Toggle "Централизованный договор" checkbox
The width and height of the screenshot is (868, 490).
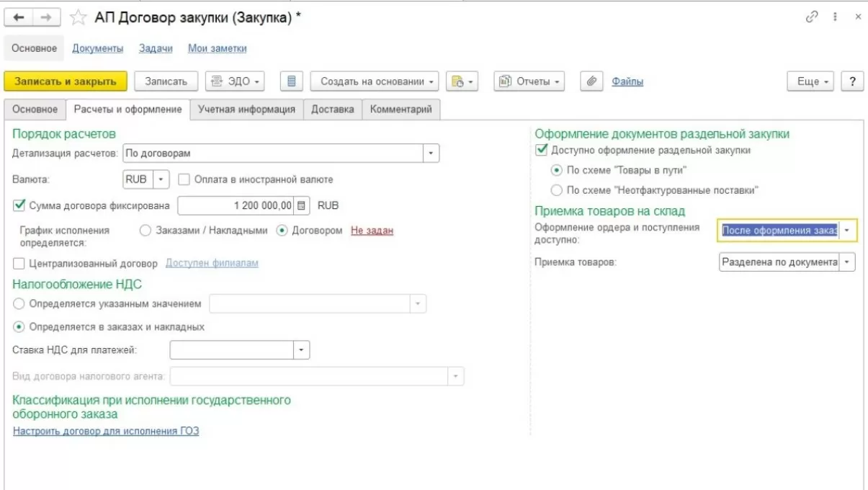tap(19, 263)
